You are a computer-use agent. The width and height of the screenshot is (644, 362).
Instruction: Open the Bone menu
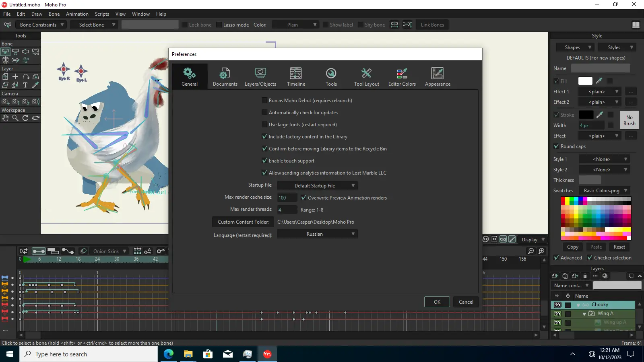tap(54, 14)
